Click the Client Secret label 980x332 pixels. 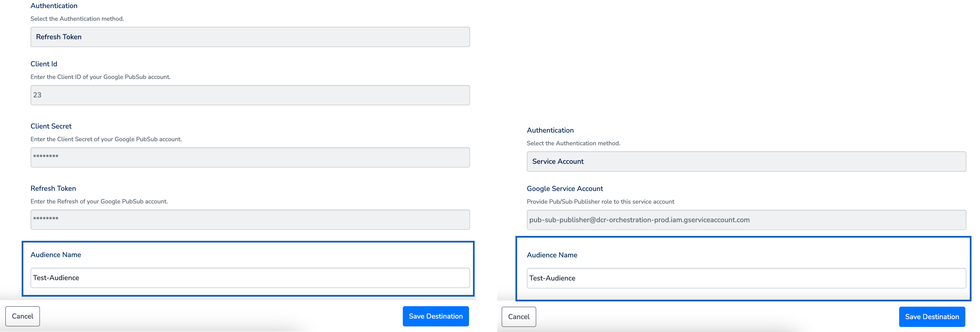51,127
